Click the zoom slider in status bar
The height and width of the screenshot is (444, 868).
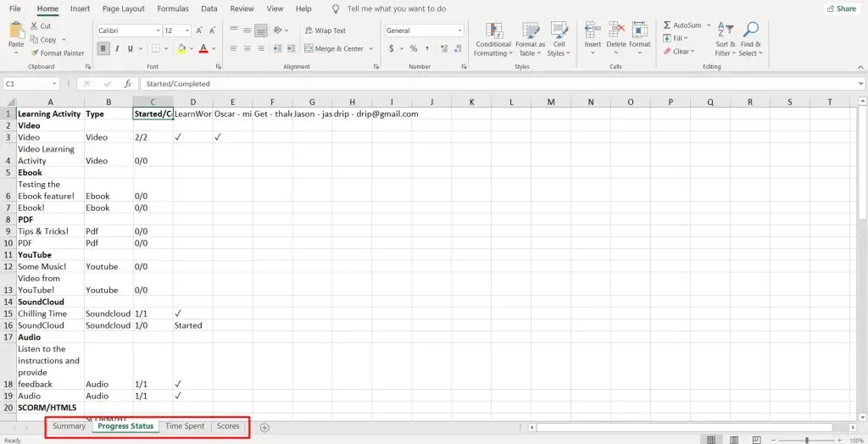click(806, 440)
